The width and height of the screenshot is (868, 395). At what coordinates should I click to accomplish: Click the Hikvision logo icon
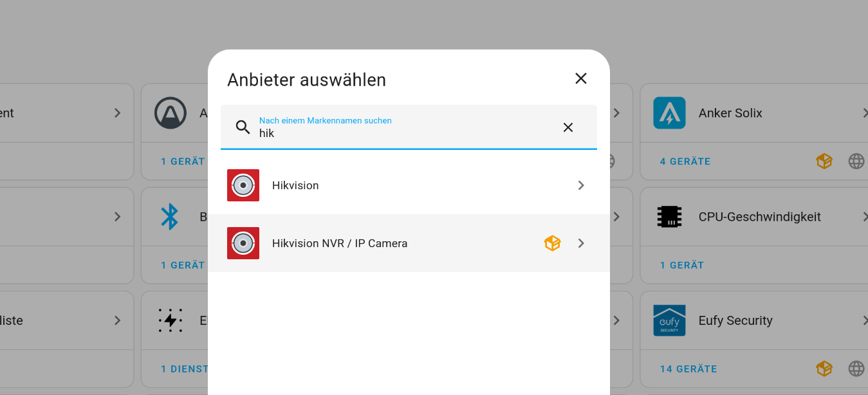(x=243, y=185)
